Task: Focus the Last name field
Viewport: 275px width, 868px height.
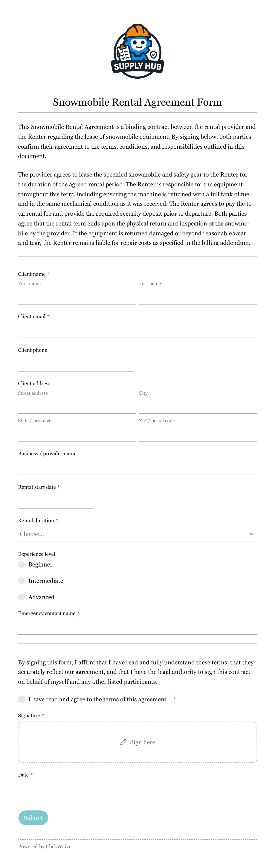Action: pyautogui.click(x=198, y=297)
